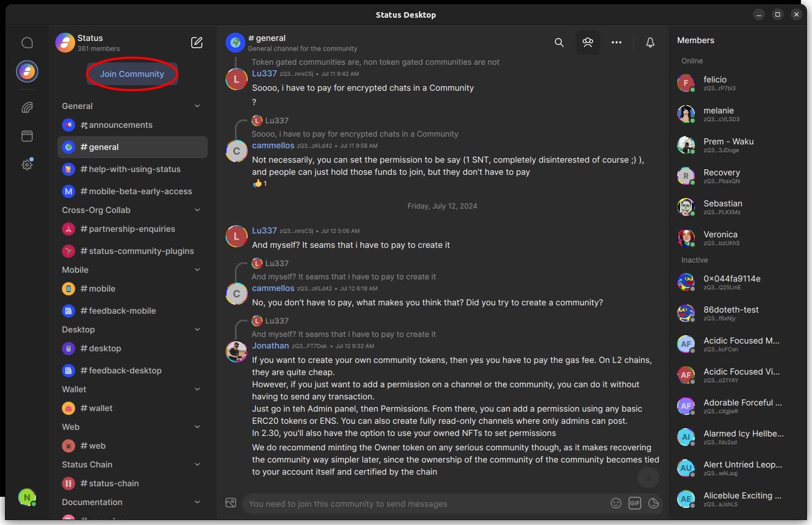The width and height of the screenshot is (812, 525).
Task: Click Lu337's avatar on the Jul 12 5:06 AM message
Action: (x=237, y=237)
